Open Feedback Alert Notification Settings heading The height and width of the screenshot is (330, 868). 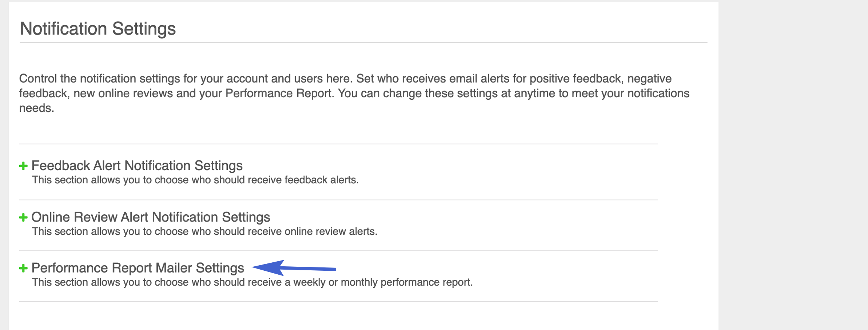click(137, 166)
